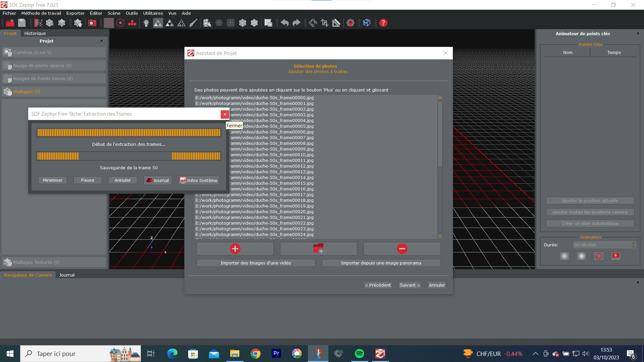Viewport: 644px width, 362px height.
Task: Expand Nuage de points éparse (0) section
Action: (x=54, y=65)
